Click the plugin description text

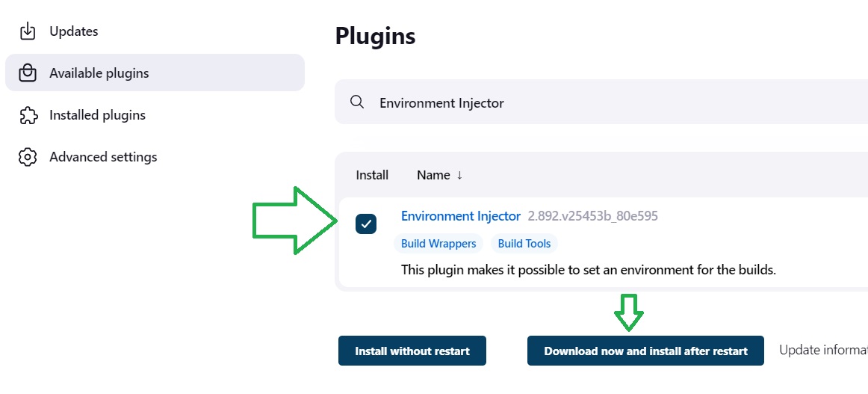click(x=589, y=271)
